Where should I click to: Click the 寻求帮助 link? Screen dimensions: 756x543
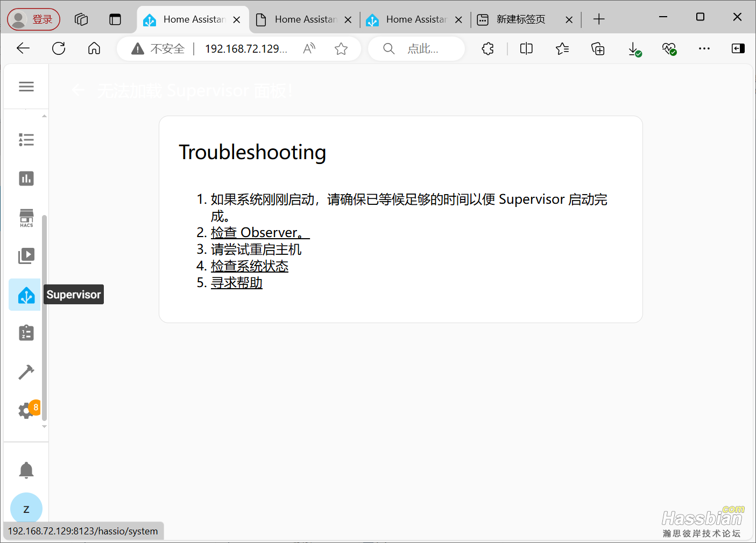(x=237, y=283)
